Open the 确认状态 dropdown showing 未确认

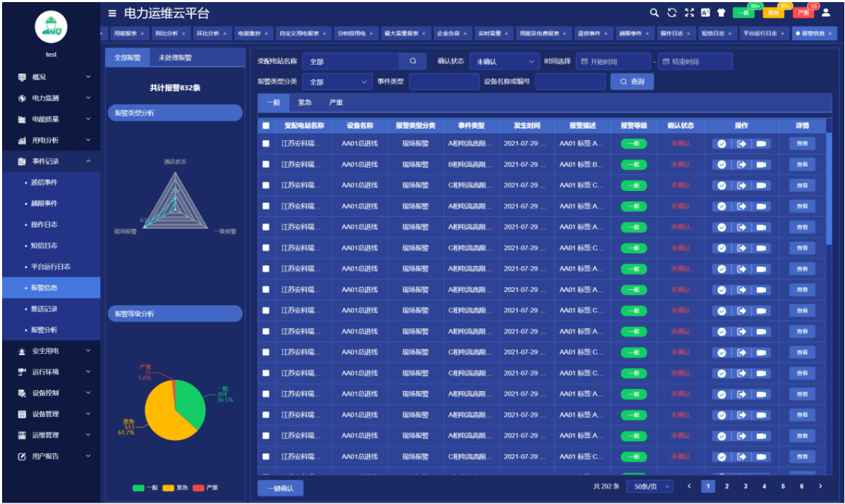[504, 62]
